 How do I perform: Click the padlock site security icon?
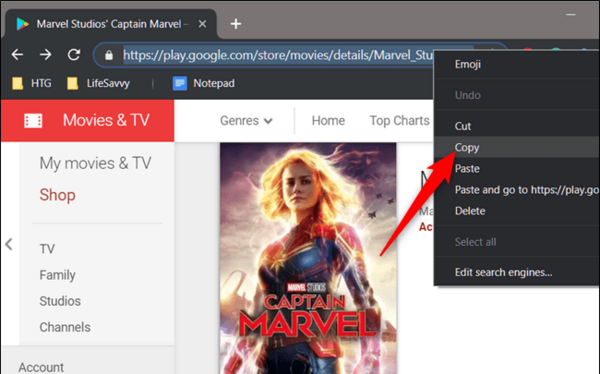point(109,55)
